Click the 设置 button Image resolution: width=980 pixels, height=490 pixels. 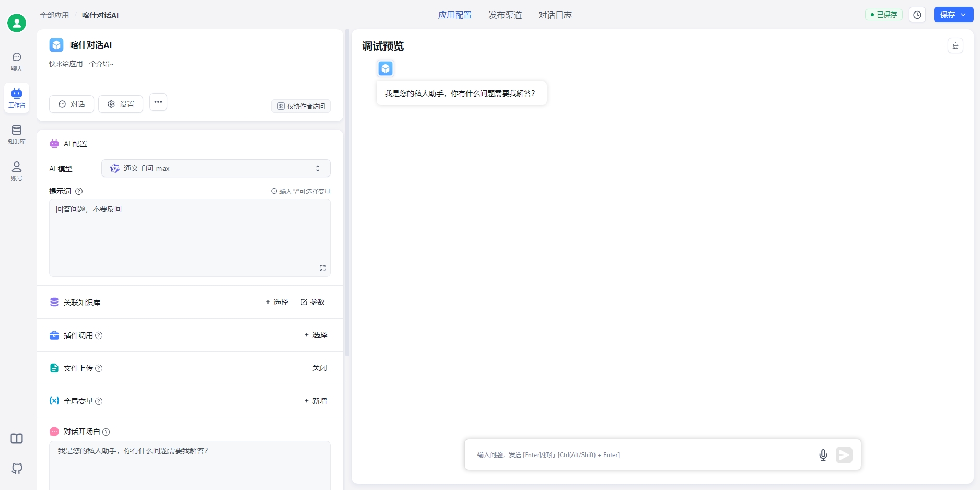click(121, 104)
